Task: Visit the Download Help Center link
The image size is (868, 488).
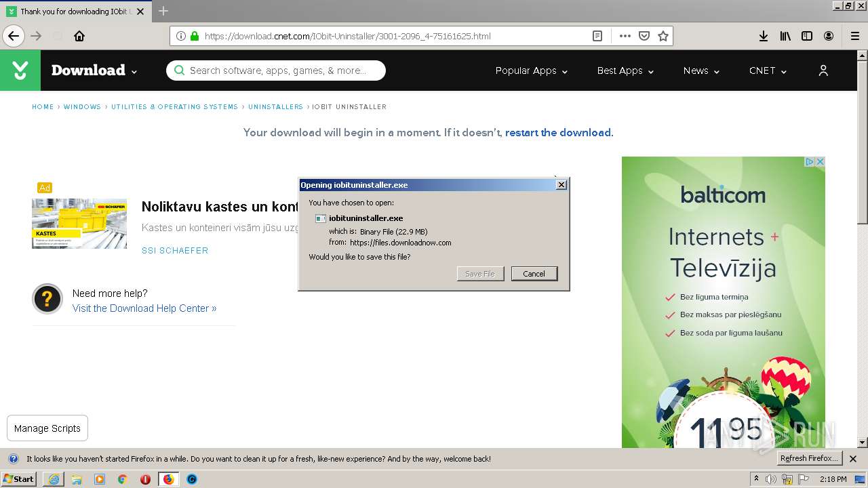Action: (x=144, y=308)
